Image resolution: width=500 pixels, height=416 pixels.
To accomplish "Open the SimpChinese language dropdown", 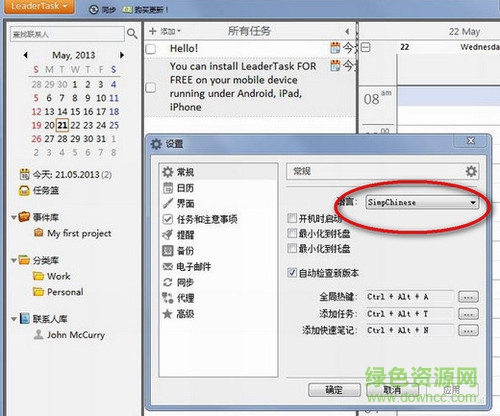I will (422, 202).
